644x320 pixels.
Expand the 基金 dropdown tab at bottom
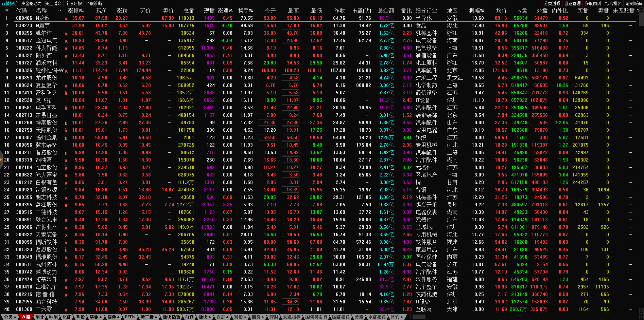click(95, 317)
